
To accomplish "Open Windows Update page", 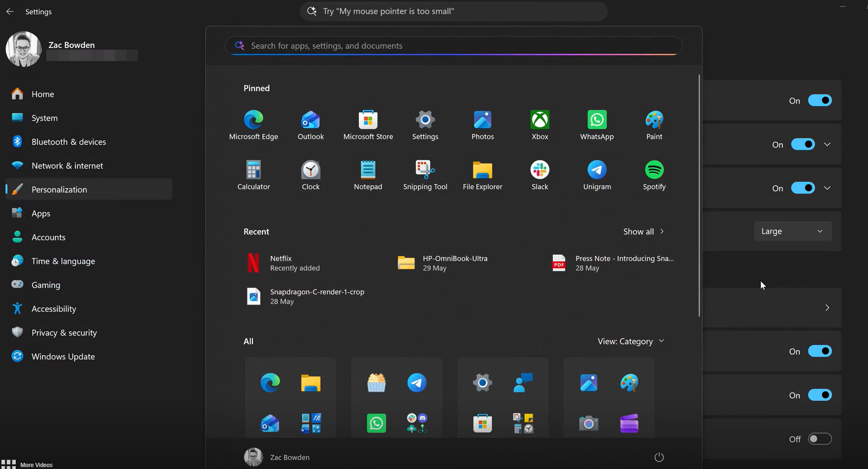I will coord(89,356).
